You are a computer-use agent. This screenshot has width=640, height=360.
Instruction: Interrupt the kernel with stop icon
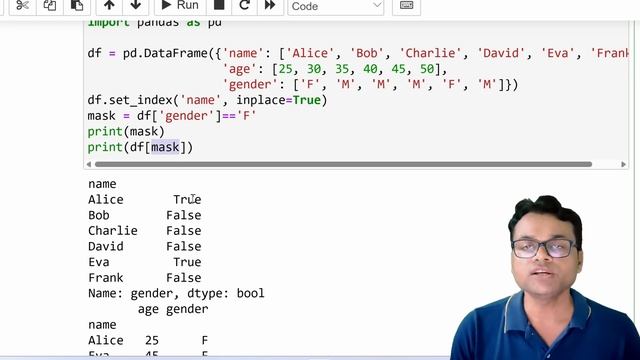tap(219, 6)
